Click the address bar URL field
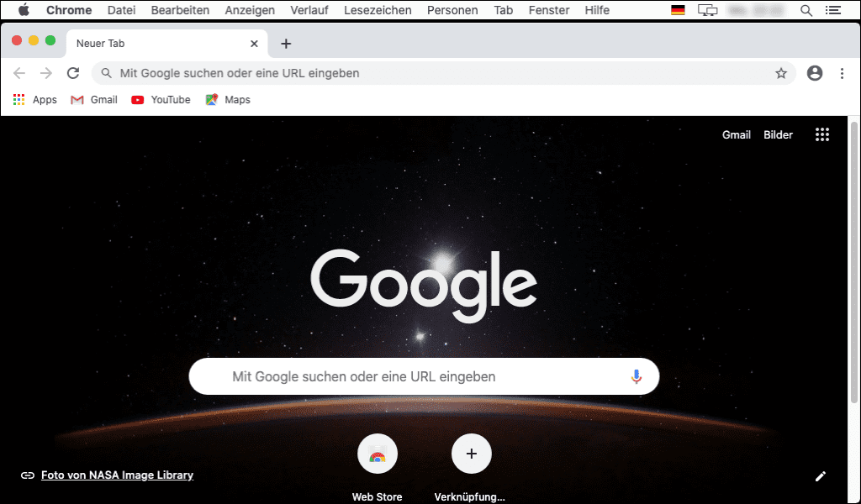Screen dimensions: 861x504 [444, 73]
